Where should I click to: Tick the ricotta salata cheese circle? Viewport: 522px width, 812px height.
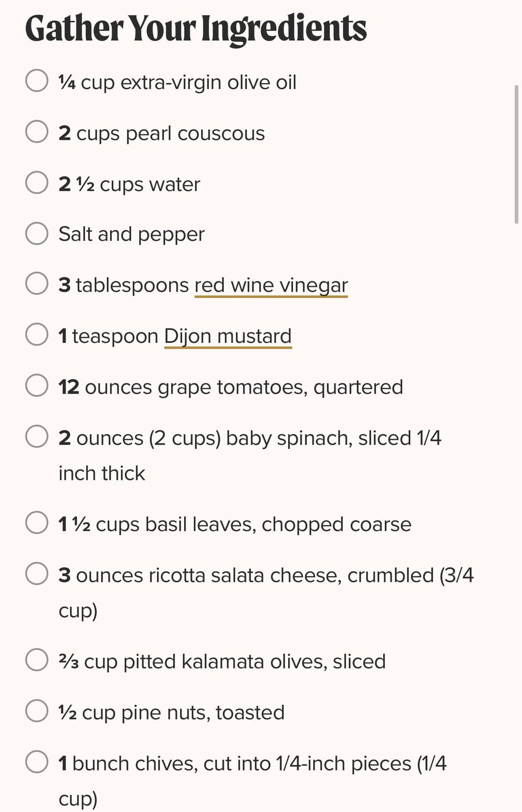(37, 574)
